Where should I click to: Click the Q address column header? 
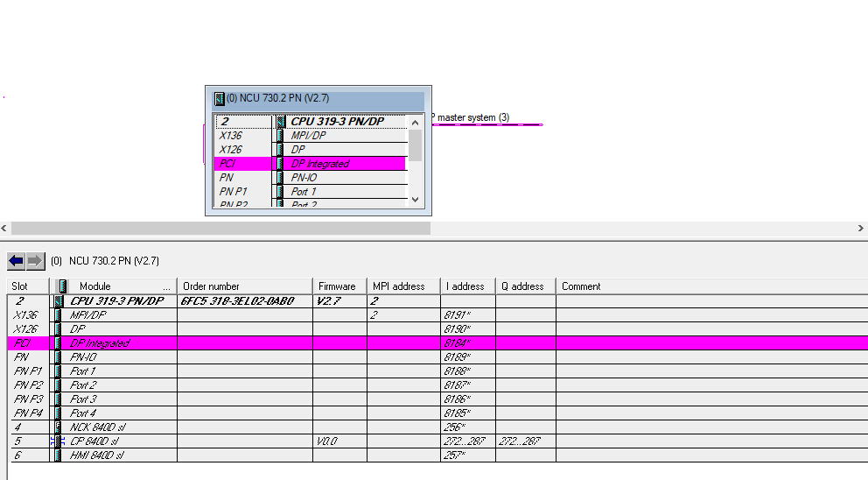point(525,286)
